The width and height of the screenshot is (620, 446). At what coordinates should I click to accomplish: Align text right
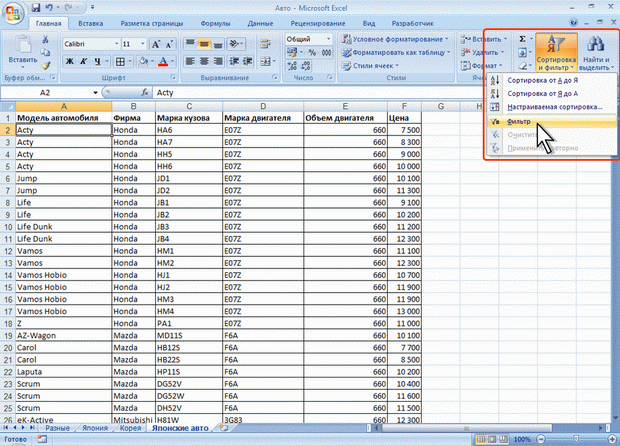[218, 61]
